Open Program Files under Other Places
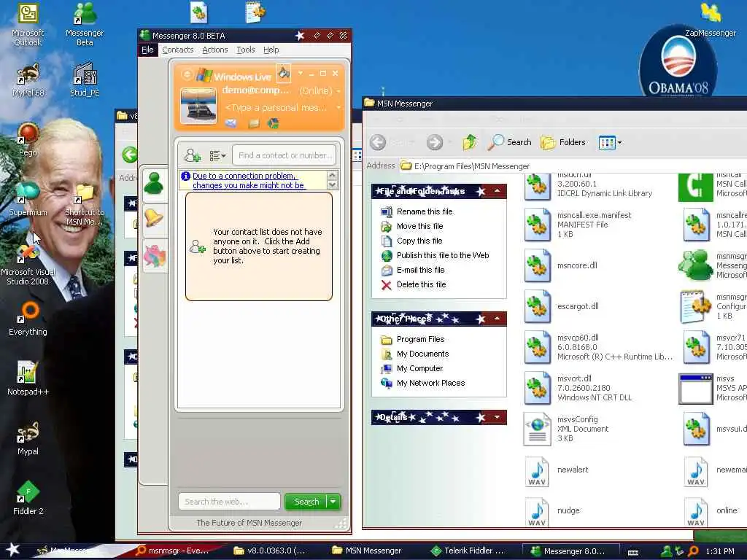 click(x=420, y=339)
